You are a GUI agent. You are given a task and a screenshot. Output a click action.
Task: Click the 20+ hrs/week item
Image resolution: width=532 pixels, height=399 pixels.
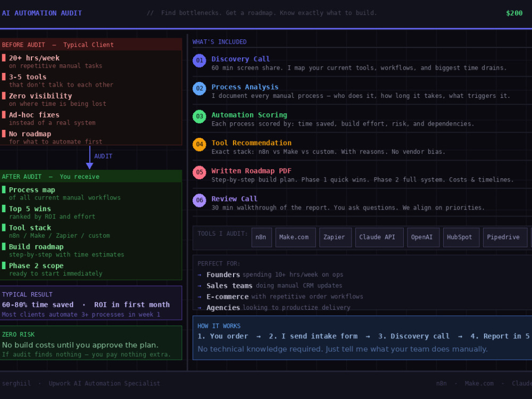(x=34, y=58)
